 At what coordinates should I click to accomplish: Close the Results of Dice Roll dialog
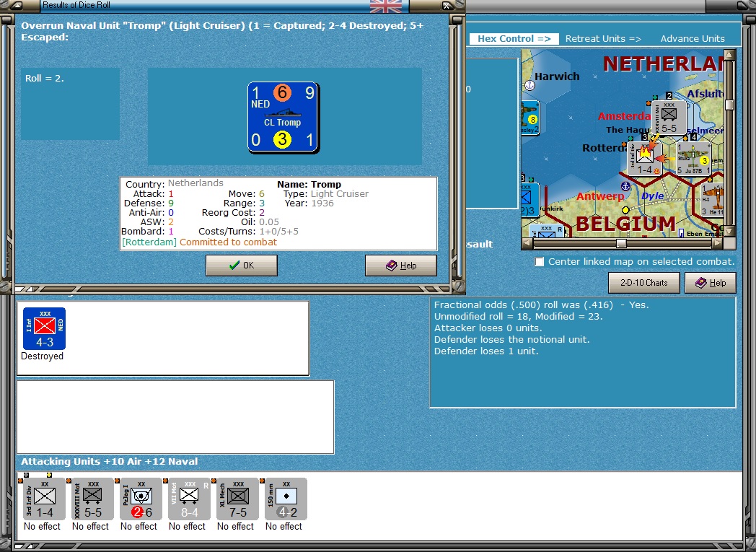tap(447, 6)
